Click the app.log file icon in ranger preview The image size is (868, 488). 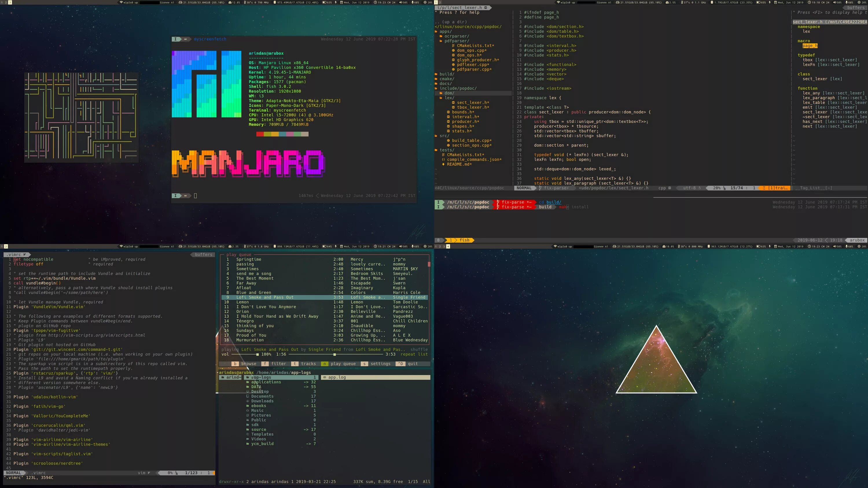pyautogui.click(x=325, y=377)
